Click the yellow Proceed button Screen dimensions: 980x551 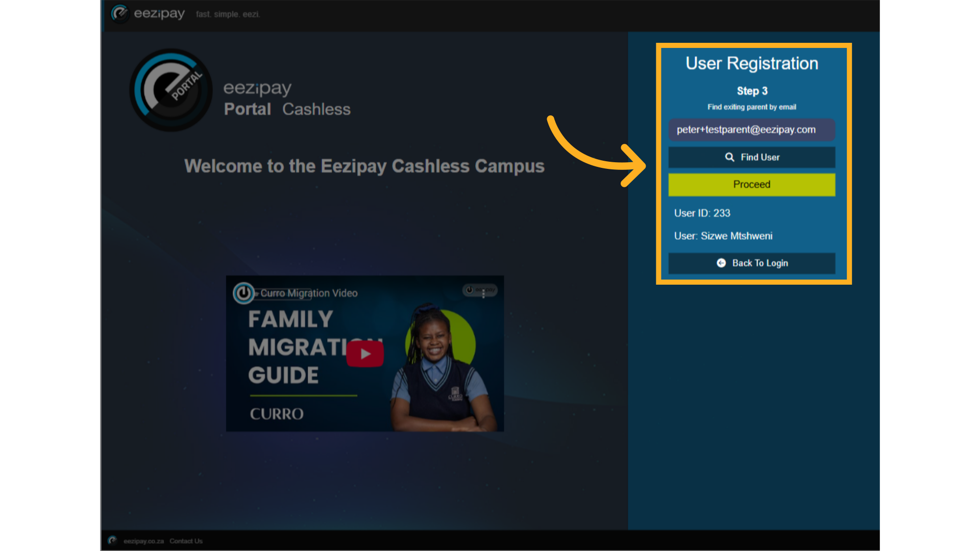click(x=751, y=185)
